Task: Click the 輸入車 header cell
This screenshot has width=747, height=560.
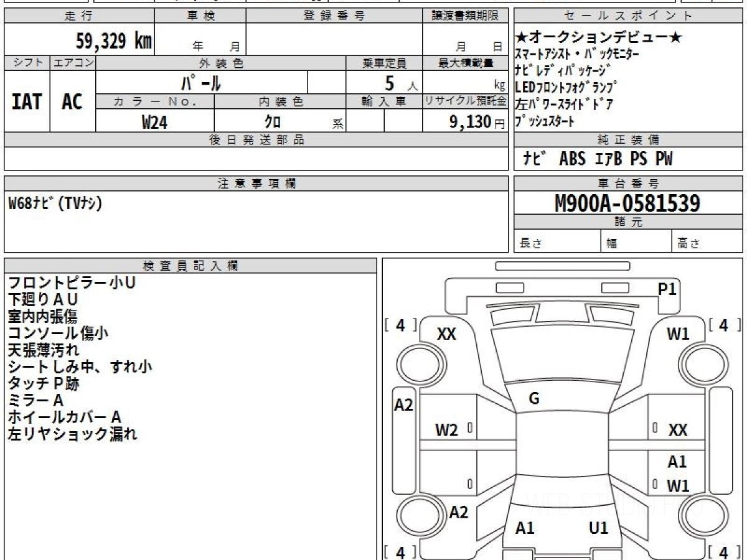Action: click(x=384, y=101)
